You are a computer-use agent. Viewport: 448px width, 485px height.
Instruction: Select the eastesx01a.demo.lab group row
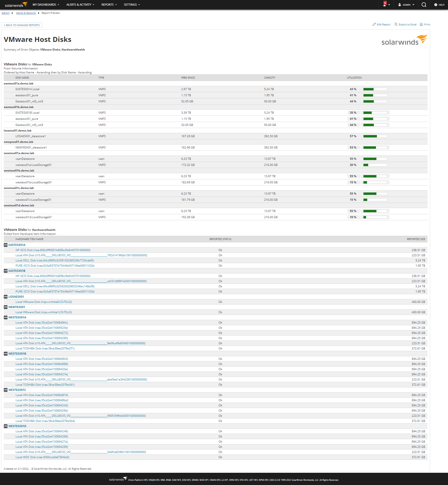[x=215, y=84]
